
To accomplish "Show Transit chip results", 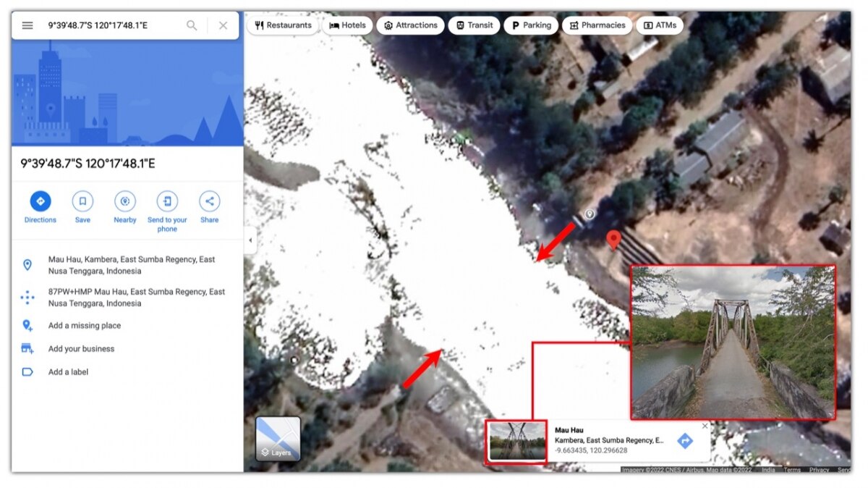I will [474, 25].
